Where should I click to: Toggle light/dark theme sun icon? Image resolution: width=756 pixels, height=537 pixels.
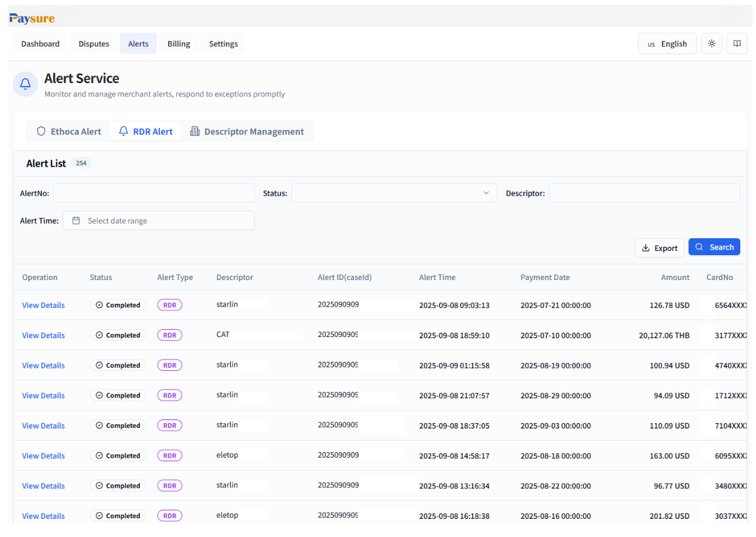coord(711,44)
